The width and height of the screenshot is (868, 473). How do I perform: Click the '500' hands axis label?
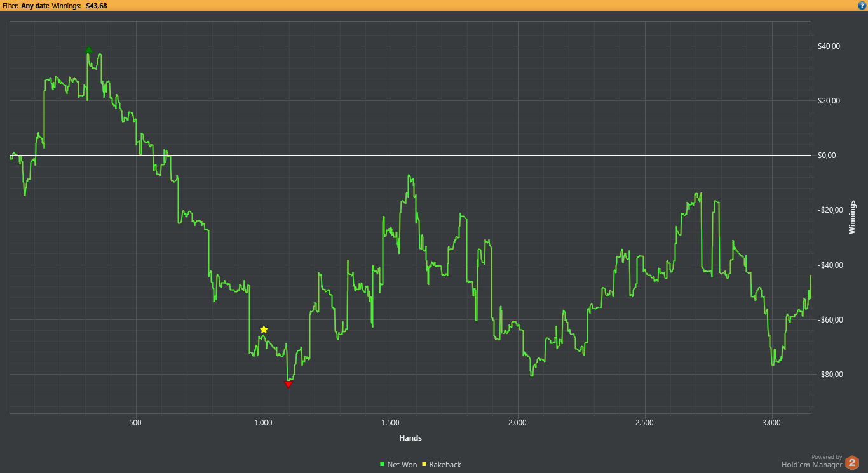(x=135, y=422)
